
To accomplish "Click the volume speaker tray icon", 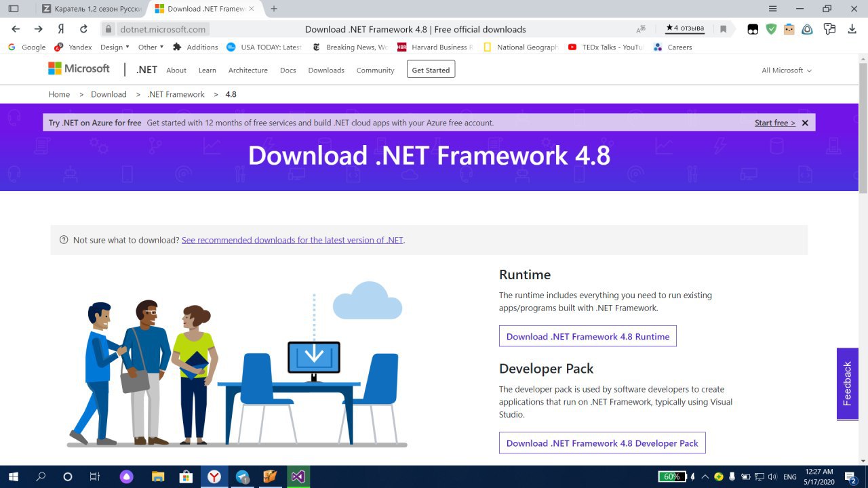I will point(774,476).
